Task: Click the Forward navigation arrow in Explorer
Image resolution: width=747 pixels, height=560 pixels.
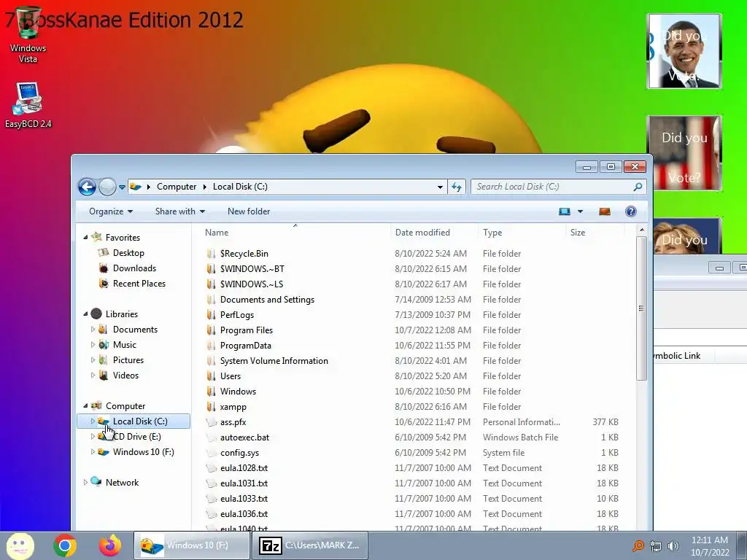Action: click(108, 187)
